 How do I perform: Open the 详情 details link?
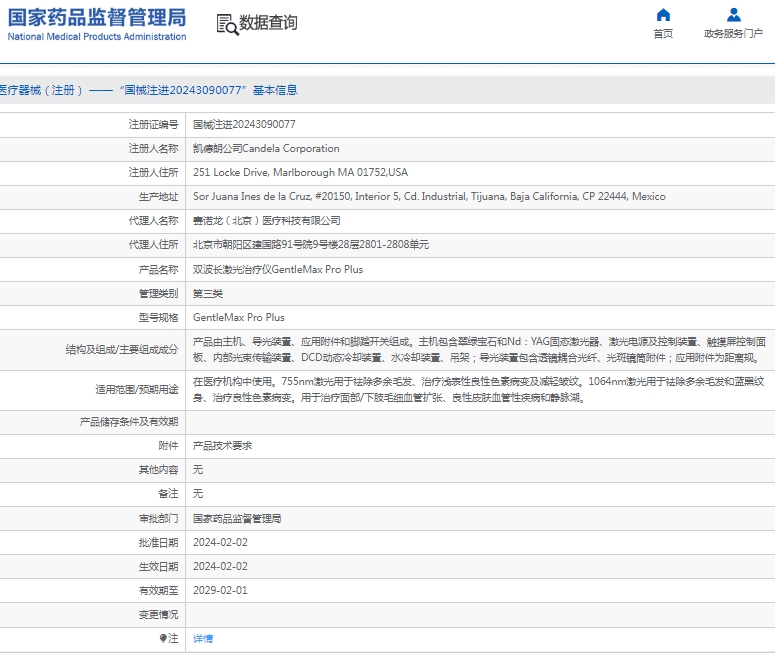click(x=203, y=639)
